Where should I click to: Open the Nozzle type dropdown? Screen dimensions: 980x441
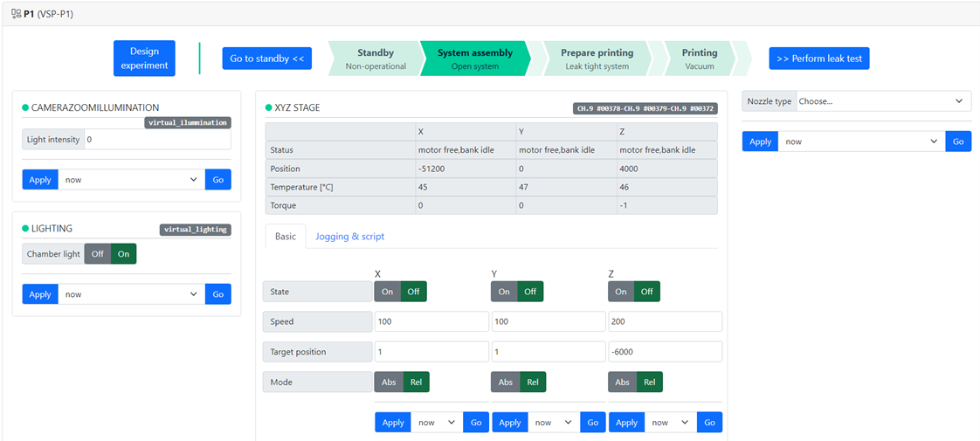coord(882,101)
